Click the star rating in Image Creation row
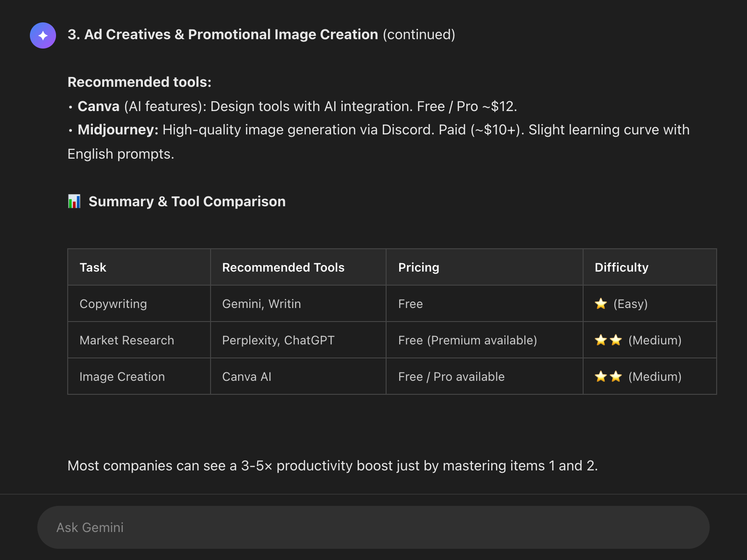 click(x=608, y=377)
